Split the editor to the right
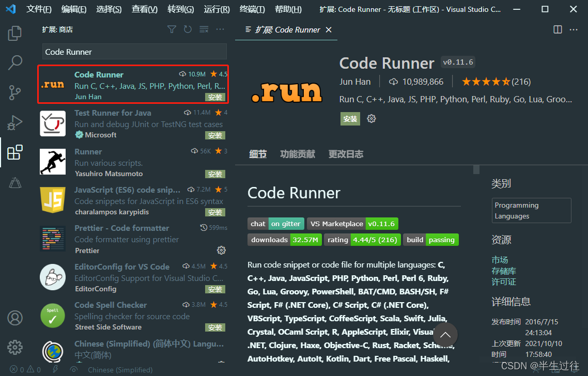The height and width of the screenshot is (376, 588). pos(558,29)
